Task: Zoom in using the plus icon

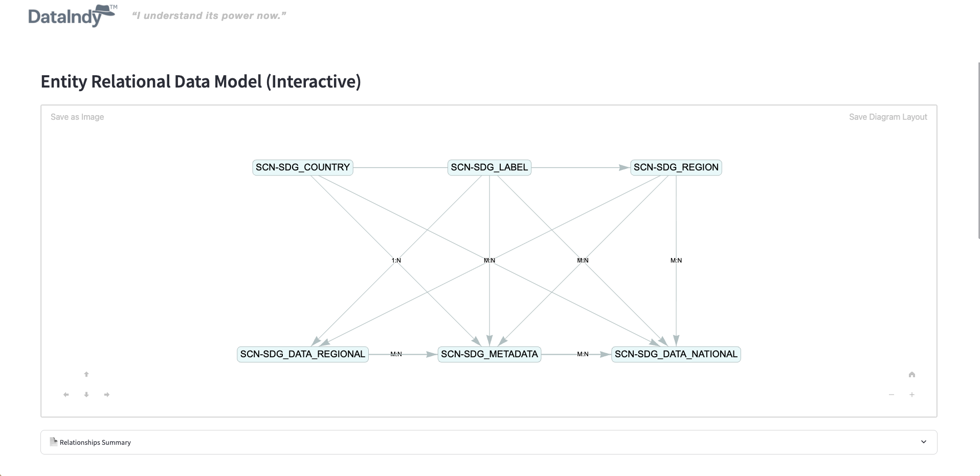Action: pos(912,395)
